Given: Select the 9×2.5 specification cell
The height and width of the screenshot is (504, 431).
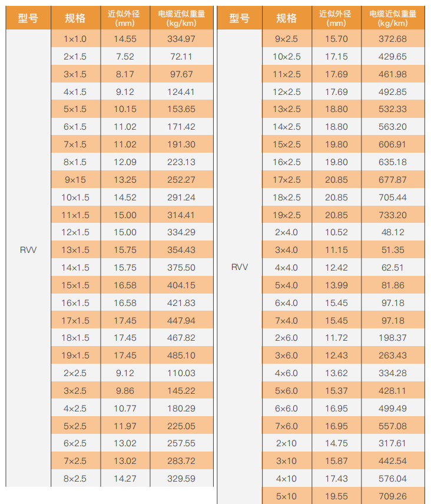Looking at the screenshot, I should pos(287,39).
